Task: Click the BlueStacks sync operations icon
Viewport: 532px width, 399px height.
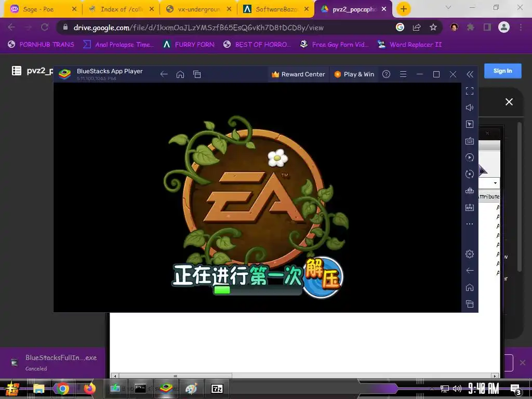Action: point(470,157)
